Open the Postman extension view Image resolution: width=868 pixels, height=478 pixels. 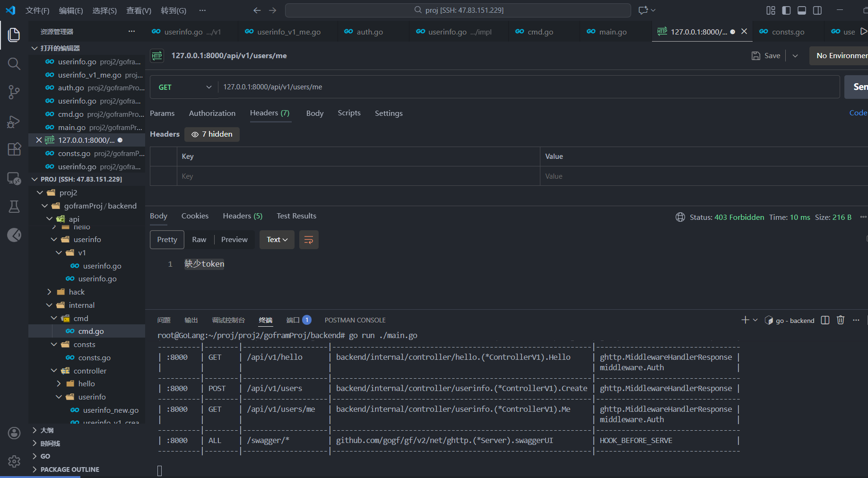pos(14,235)
